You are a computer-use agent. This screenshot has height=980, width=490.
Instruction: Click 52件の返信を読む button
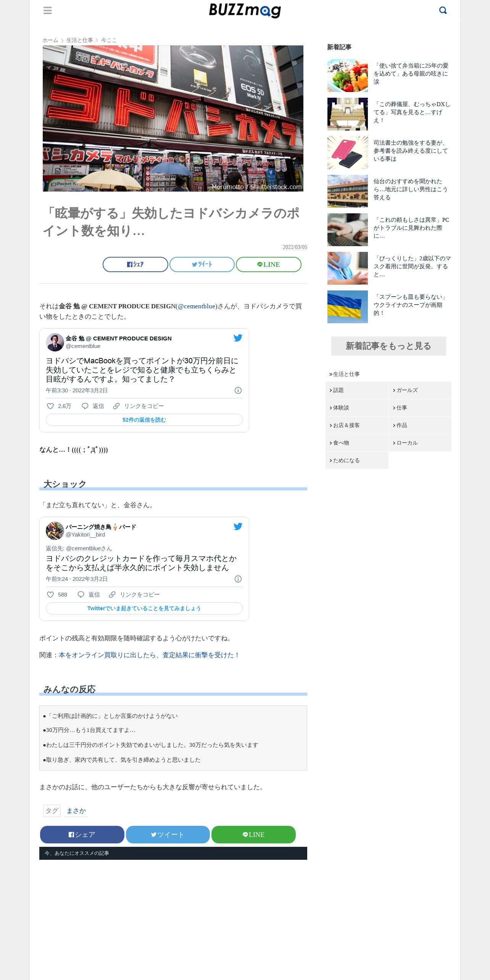[144, 420]
